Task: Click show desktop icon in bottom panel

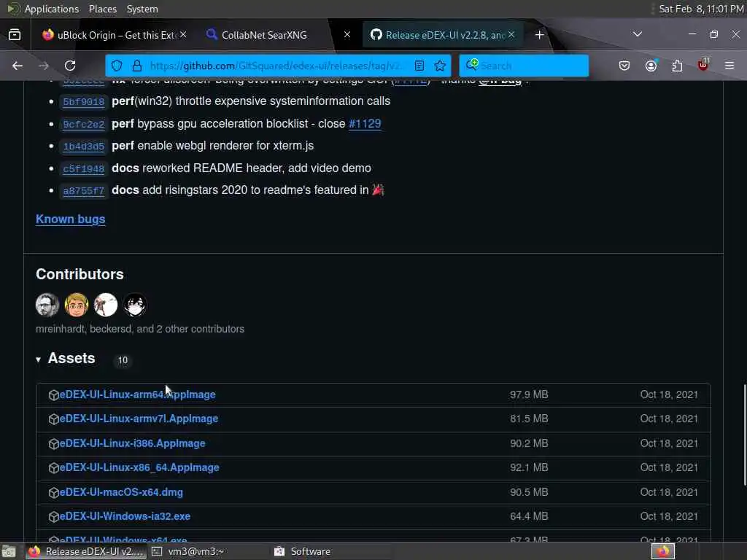Action: 9,551
